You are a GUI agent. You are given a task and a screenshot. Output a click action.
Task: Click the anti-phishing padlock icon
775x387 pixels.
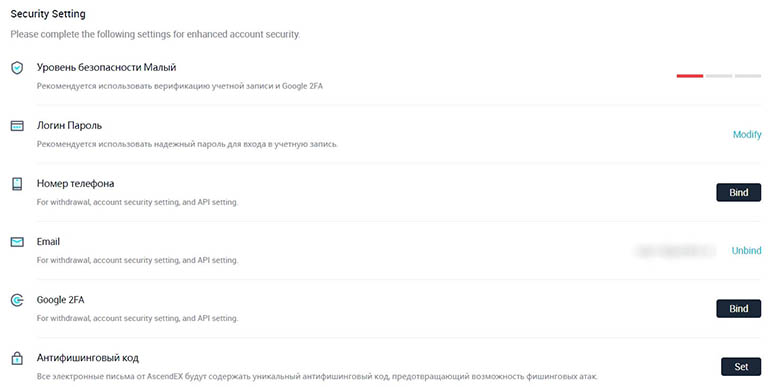coord(17,358)
